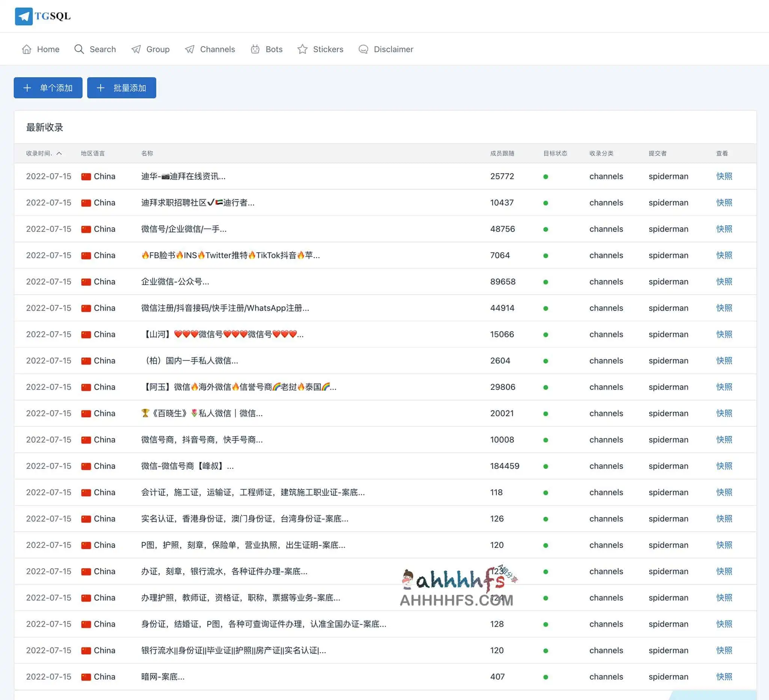The image size is (769, 700).
Task: Open 快照 link for the 迪华 row
Action: pos(724,176)
